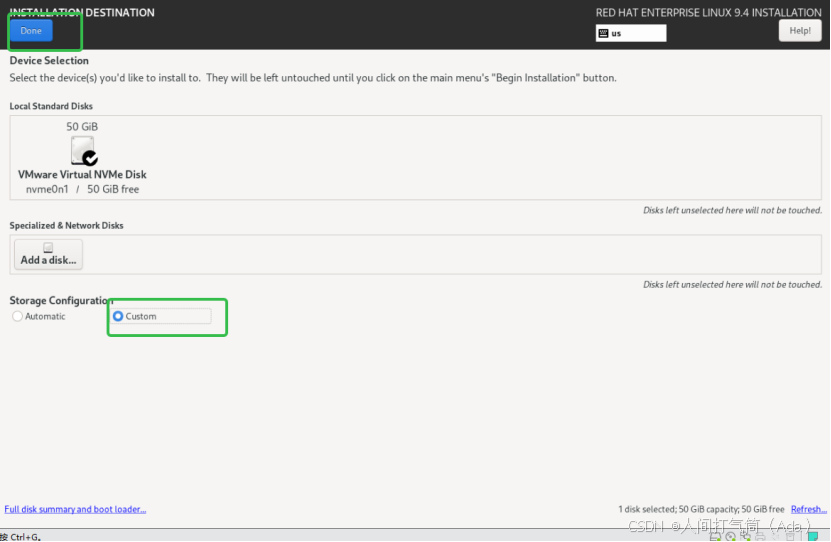Click the Add a disk... button
The height and width of the screenshot is (542, 831).
coord(48,254)
